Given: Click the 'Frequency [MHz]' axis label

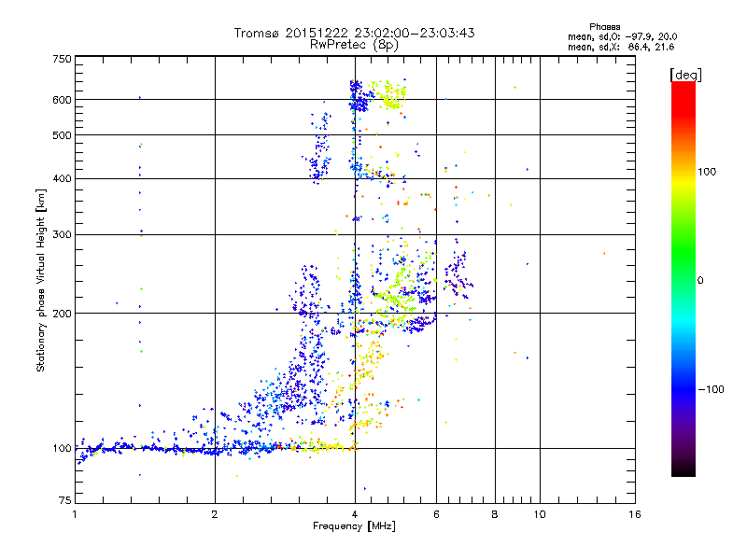Looking at the screenshot, I should point(354,526).
